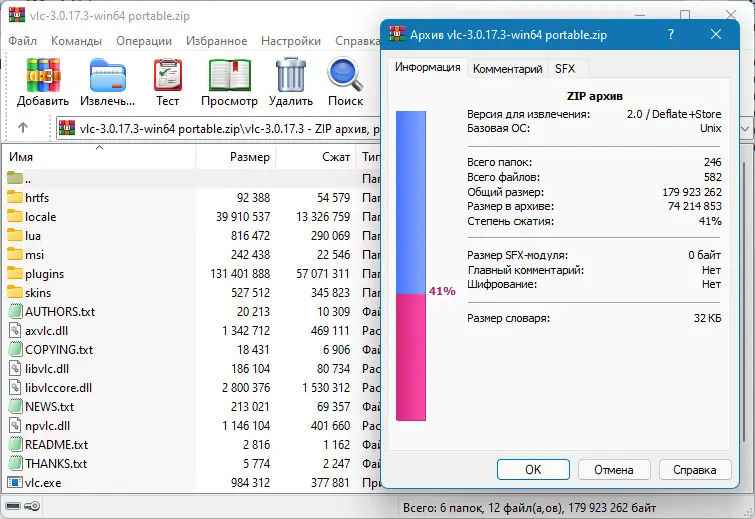Open the Настройки menu
This screenshot has width=755, height=519.
tap(291, 41)
